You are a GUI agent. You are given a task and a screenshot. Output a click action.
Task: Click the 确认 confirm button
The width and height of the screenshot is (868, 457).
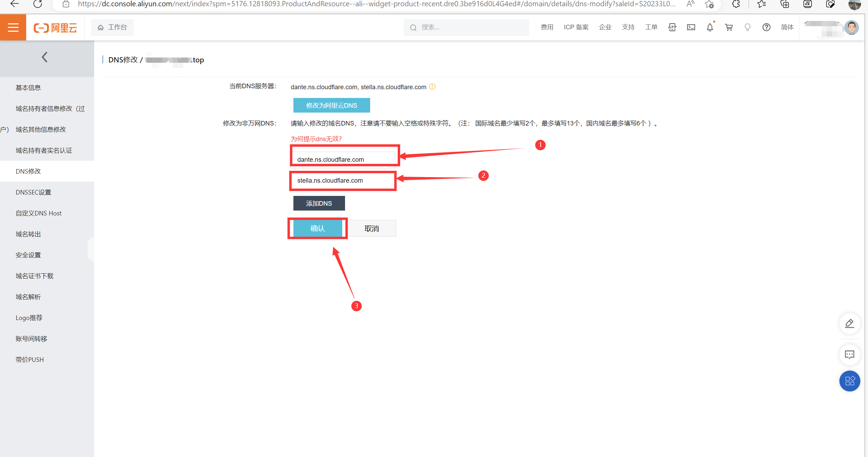point(317,228)
